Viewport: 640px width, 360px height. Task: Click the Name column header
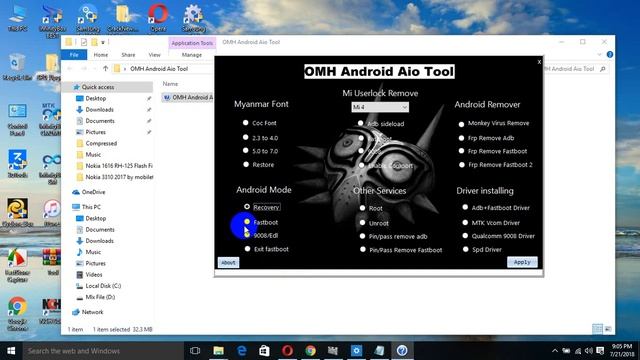(x=171, y=84)
